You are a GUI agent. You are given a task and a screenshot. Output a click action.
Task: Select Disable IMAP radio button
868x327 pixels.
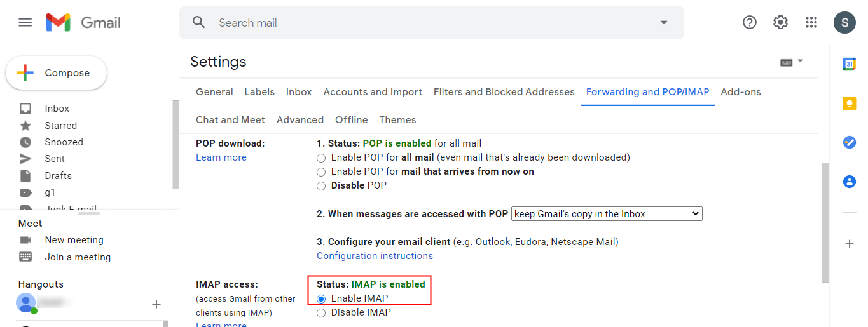(321, 312)
